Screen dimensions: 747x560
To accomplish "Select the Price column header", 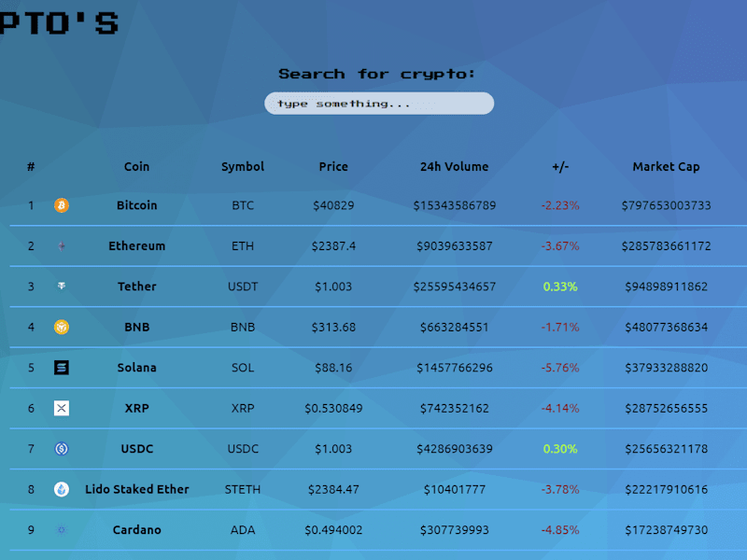I will tap(333, 167).
